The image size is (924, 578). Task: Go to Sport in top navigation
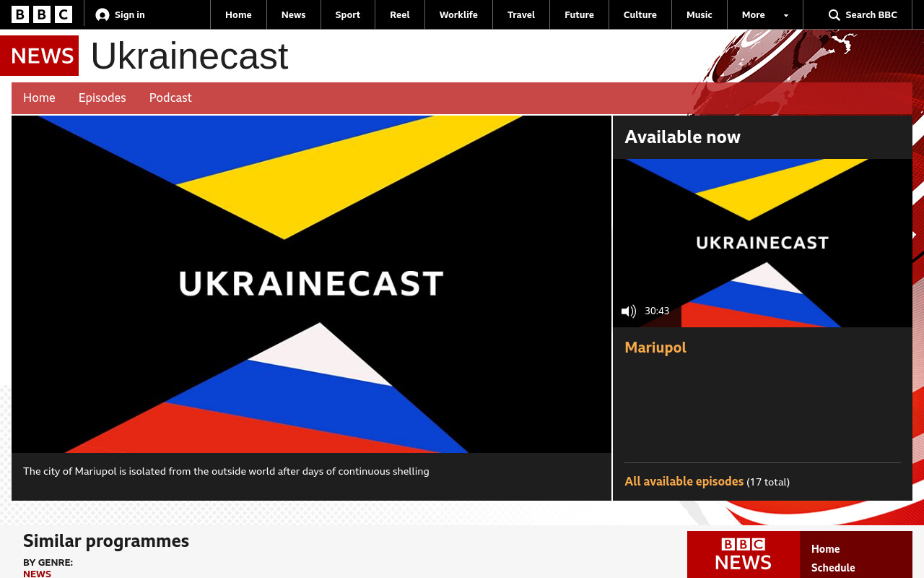(x=347, y=15)
